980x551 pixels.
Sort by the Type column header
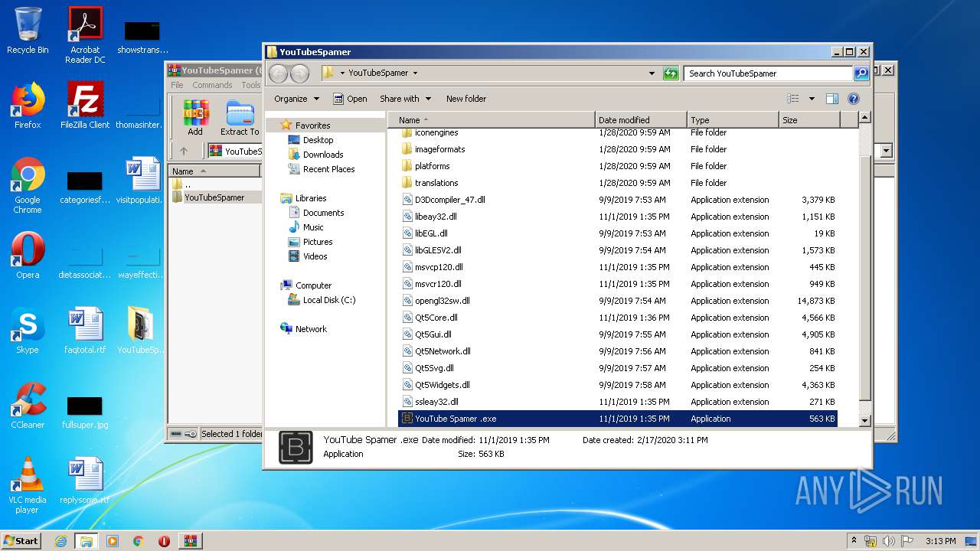[x=733, y=120]
